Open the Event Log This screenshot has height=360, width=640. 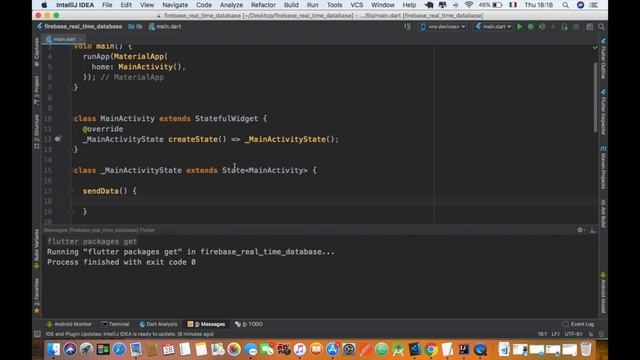coord(578,324)
